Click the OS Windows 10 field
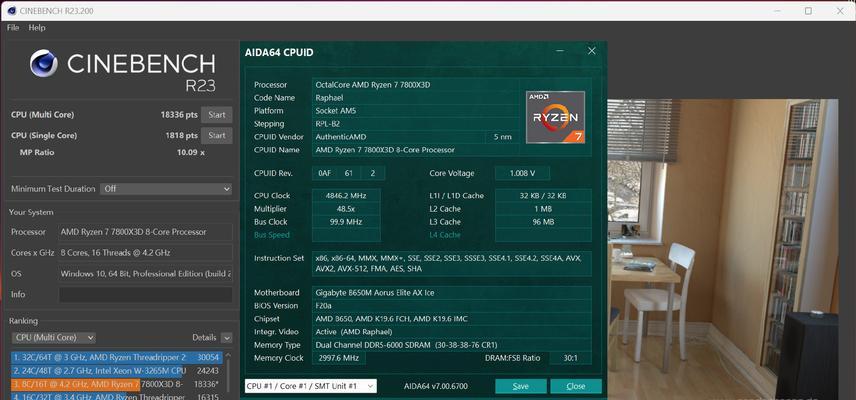Image resolution: width=856 pixels, height=400 pixels. pyautogui.click(x=145, y=273)
